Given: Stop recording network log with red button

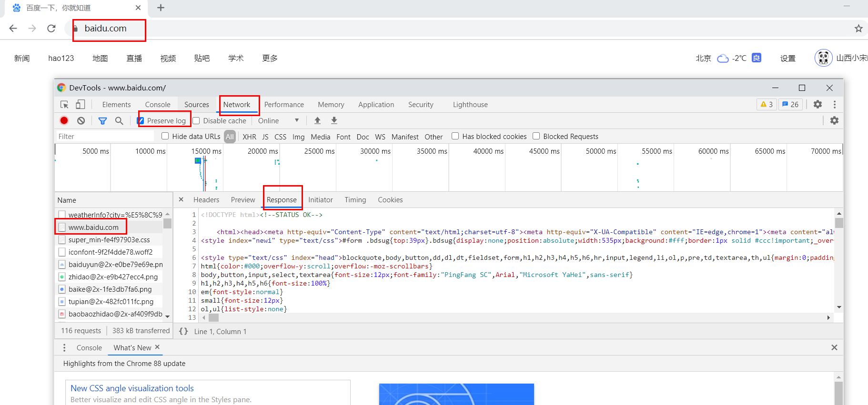Looking at the screenshot, I should coord(64,120).
